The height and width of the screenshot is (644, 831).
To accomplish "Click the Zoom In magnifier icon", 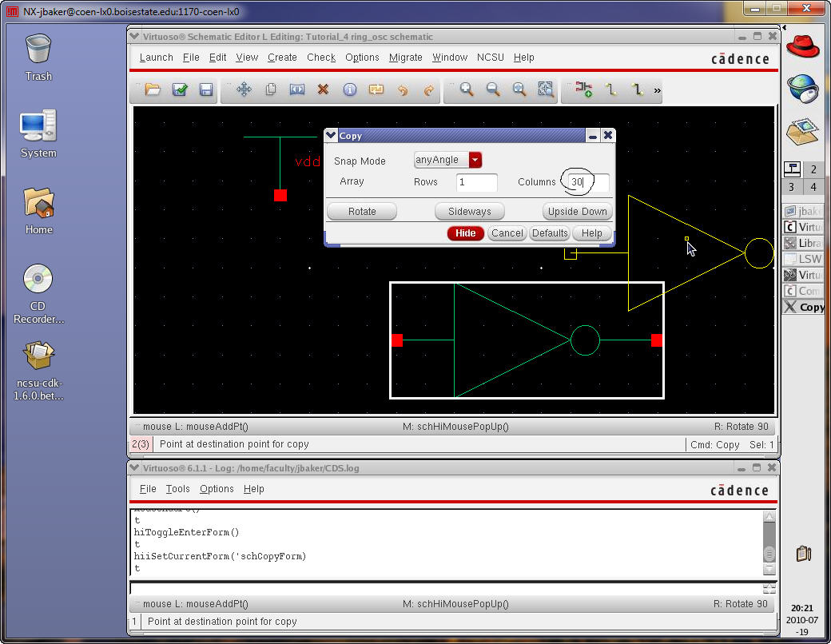I will click(x=467, y=89).
